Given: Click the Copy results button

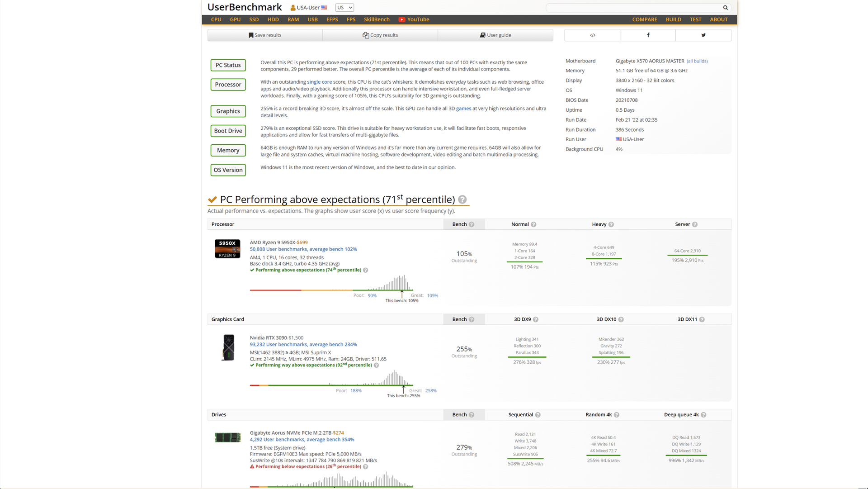Looking at the screenshot, I should click(380, 35).
